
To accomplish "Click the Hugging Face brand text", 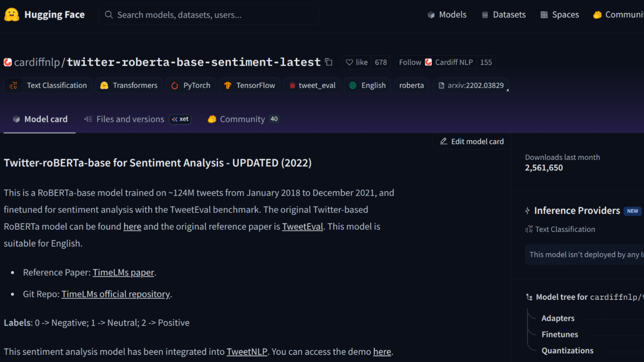I will [x=55, y=14].
